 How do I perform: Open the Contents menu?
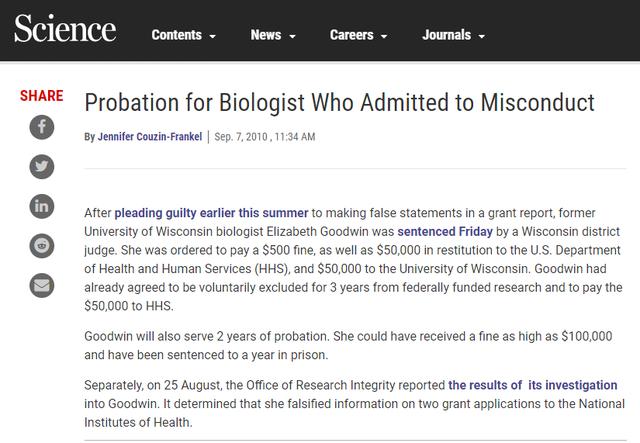tap(177, 35)
